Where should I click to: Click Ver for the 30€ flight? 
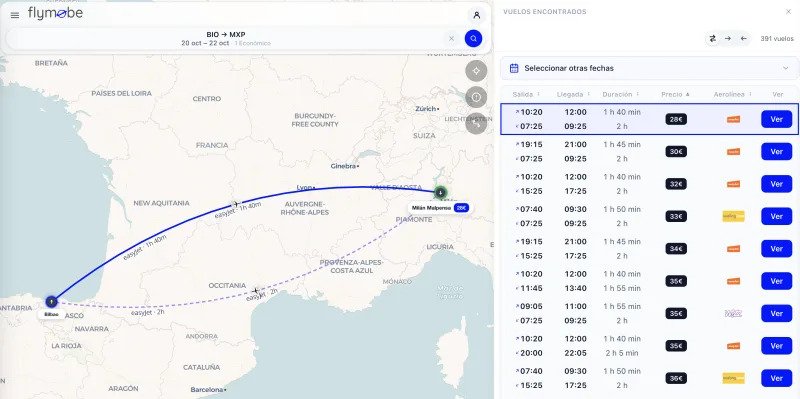pyautogui.click(x=777, y=152)
